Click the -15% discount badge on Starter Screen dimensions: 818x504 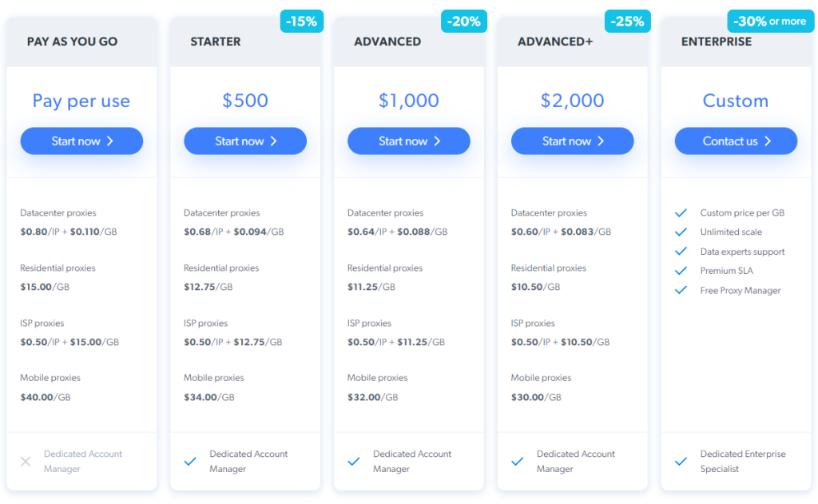click(x=302, y=22)
